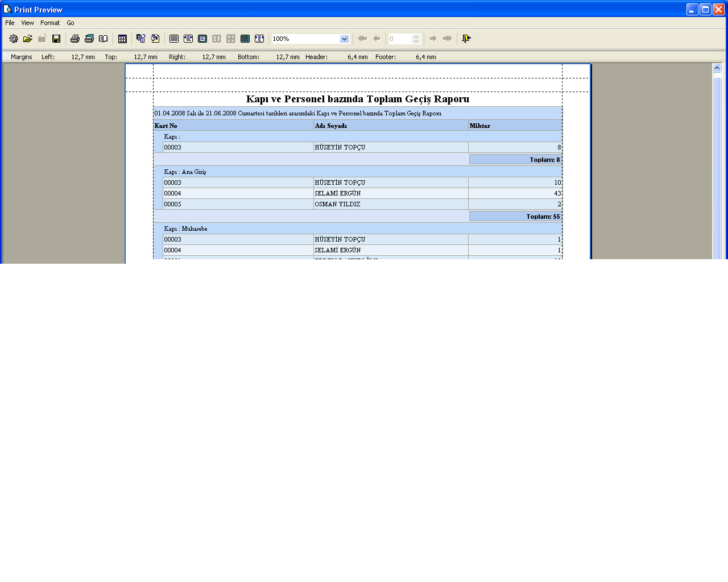This screenshot has width=728, height=582.
Task: Toggle the many pages teal grid view icon
Action: (x=245, y=39)
